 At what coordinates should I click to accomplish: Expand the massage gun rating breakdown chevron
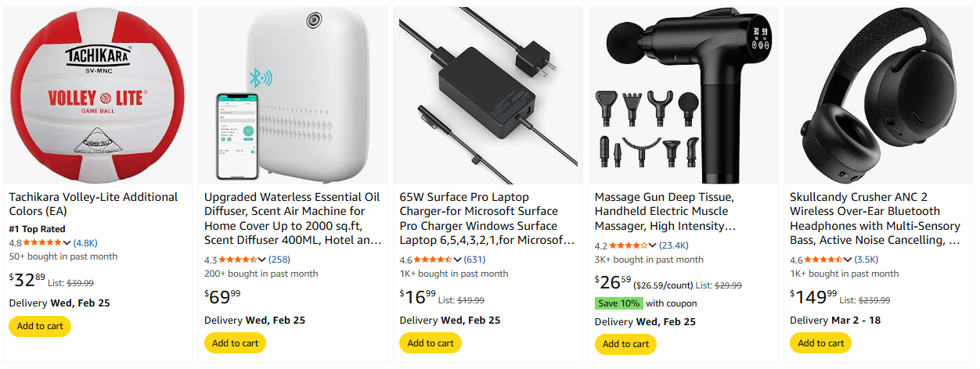pyautogui.click(x=654, y=246)
